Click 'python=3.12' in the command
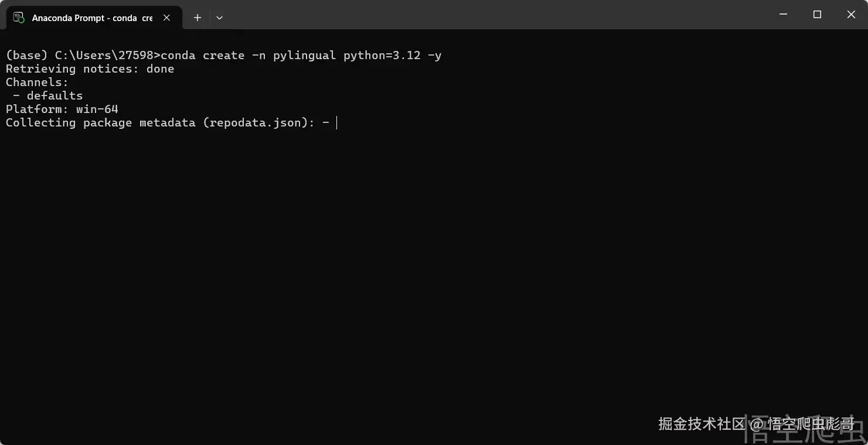The image size is (868, 445). tap(382, 56)
